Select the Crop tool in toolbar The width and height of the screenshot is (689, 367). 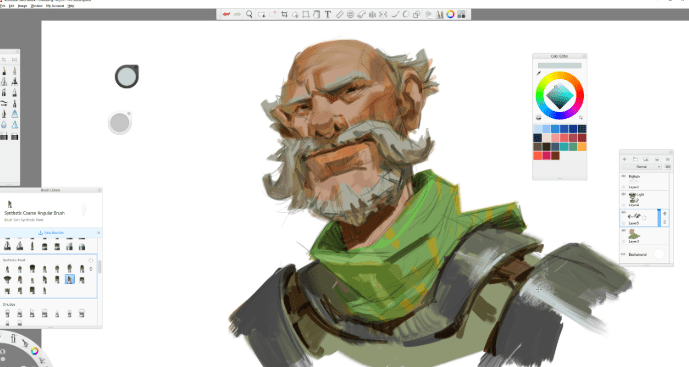tap(284, 15)
